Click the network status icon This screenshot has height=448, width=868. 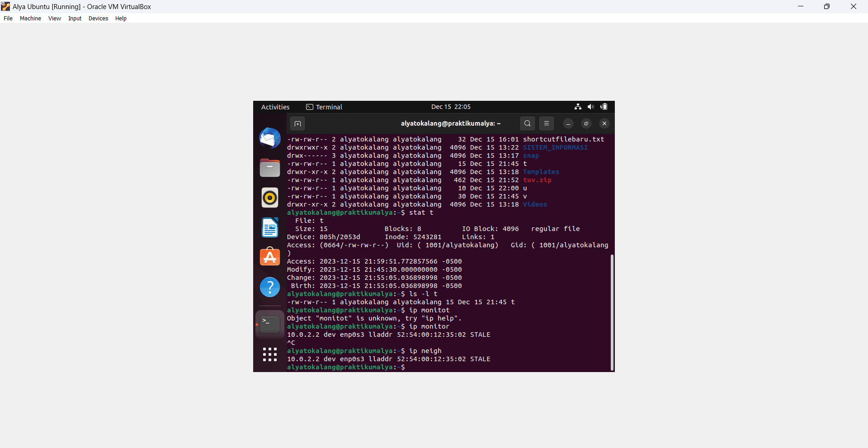(x=578, y=107)
